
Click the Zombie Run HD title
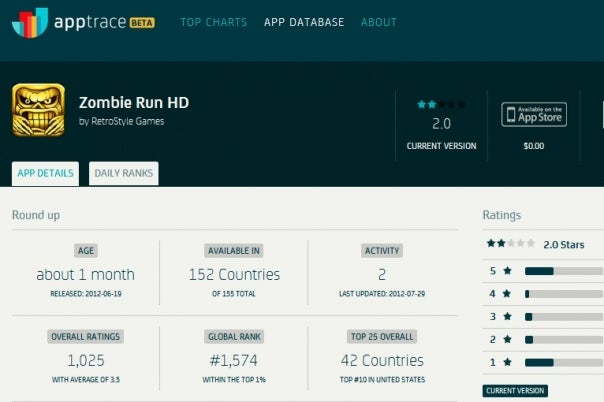click(x=134, y=103)
